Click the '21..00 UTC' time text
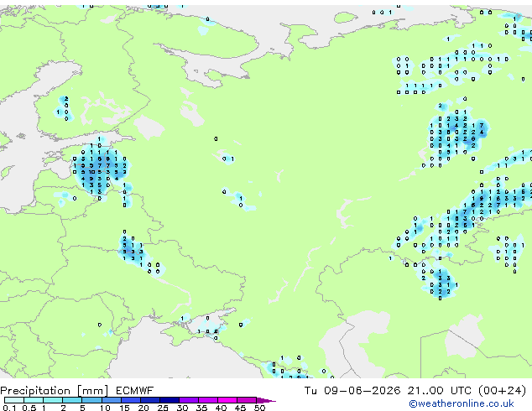Image resolution: width=532 pixels, height=411 pixels. click(440, 391)
